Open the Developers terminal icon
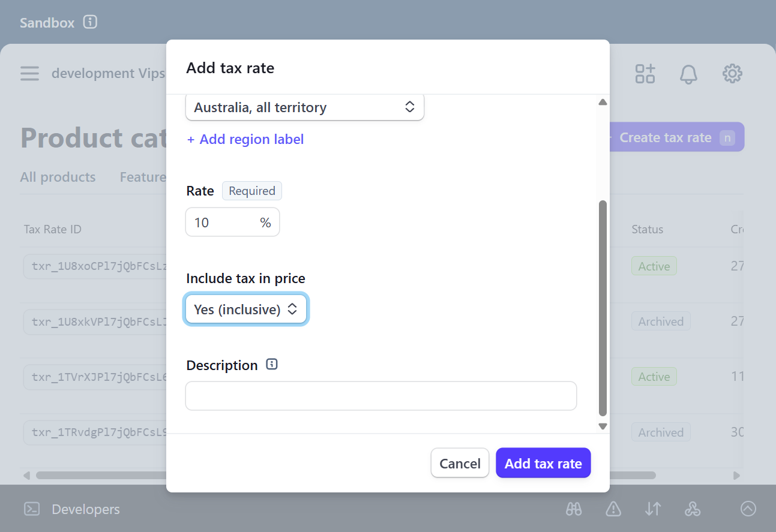 (x=32, y=509)
